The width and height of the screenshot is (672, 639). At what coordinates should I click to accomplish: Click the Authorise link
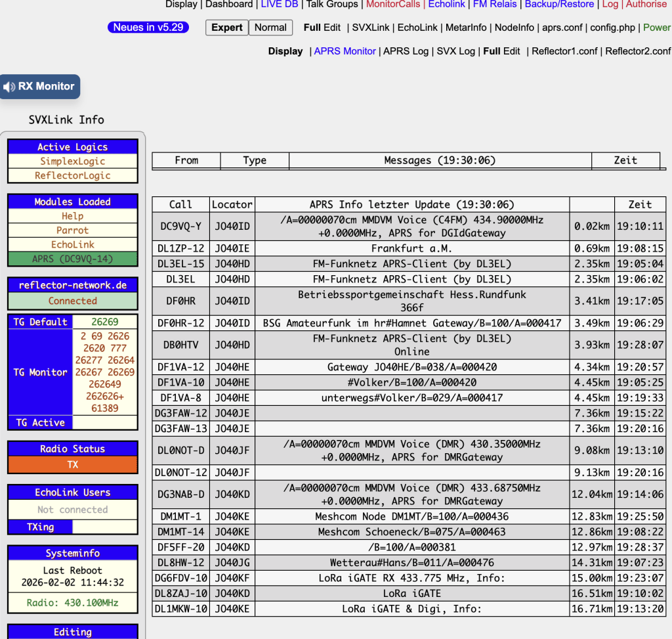[646, 5]
